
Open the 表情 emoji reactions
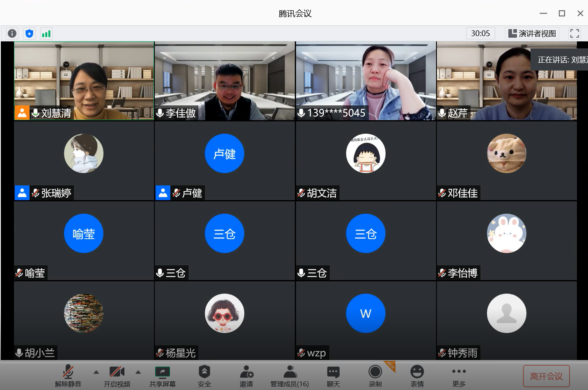click(417, 375)
